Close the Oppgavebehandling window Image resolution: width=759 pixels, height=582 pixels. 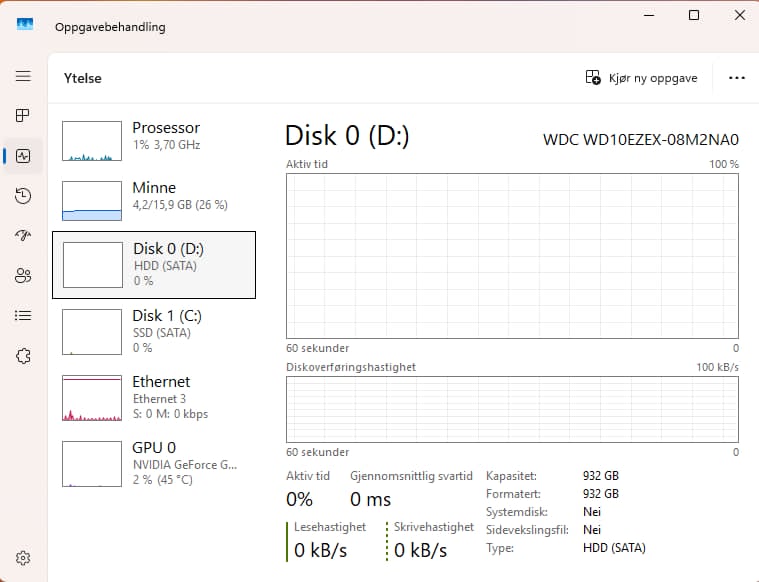click(740, 15)
